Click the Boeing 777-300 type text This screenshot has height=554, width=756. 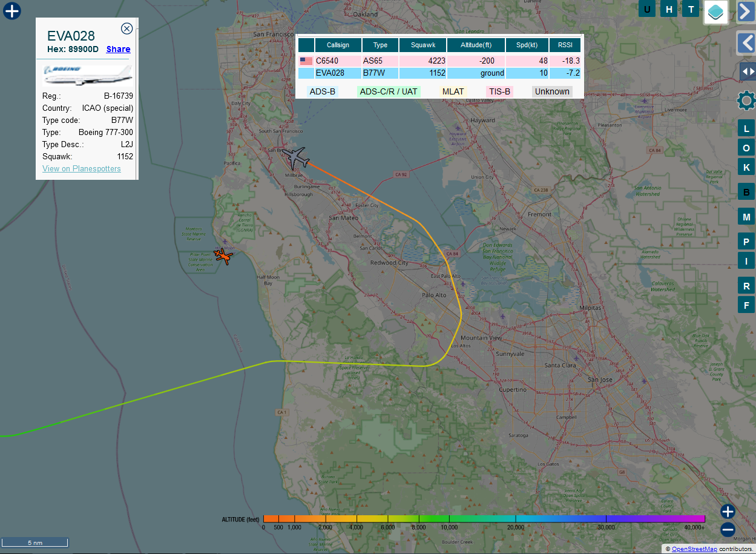point(106,132)
